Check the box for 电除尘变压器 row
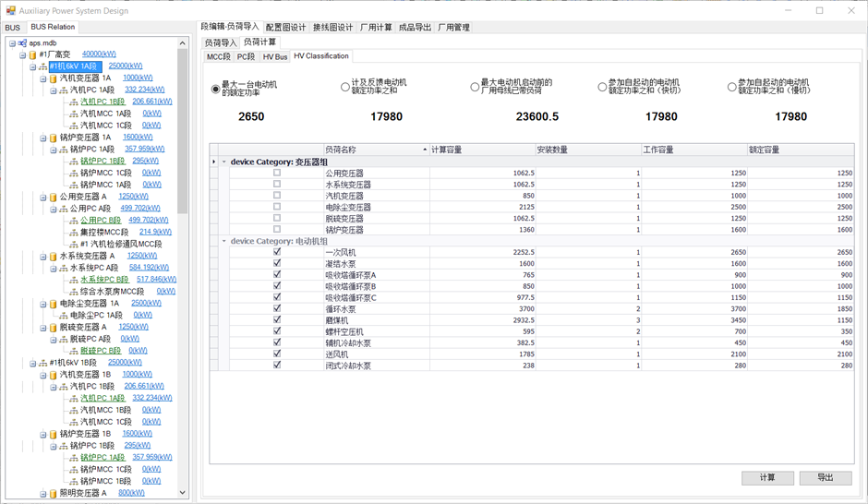 pos(277,207)
